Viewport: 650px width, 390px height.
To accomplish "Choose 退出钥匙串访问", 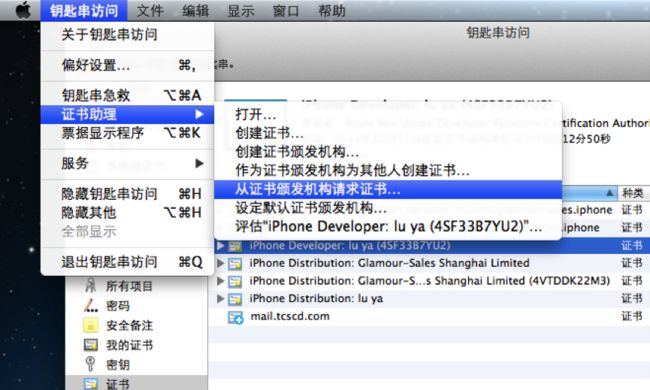I will [x=127, y=262].
